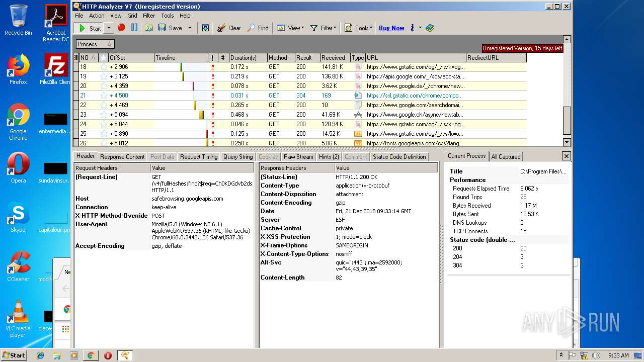Switch to All Captured tab

[x=506, y=157]
